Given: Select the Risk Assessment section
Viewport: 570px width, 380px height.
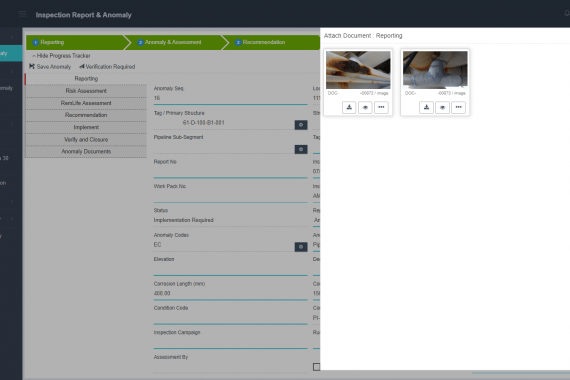Looking at the screenshot, I should [86, 91].
